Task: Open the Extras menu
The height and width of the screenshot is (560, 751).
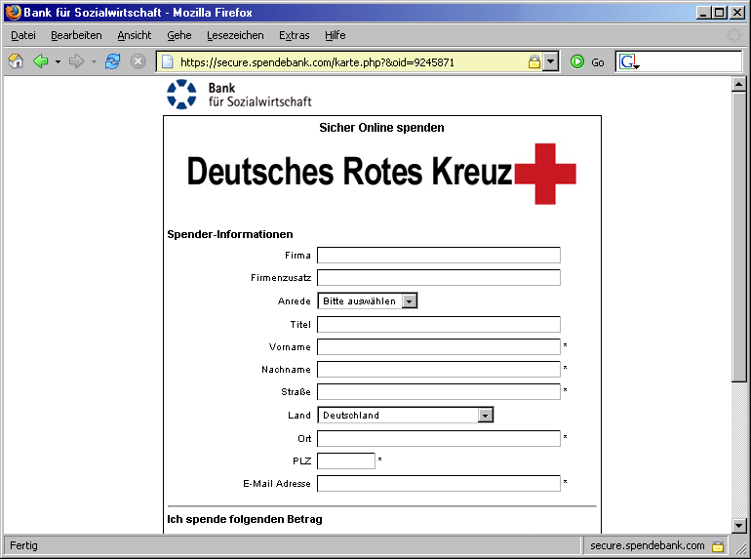Action: pos(295,35)
